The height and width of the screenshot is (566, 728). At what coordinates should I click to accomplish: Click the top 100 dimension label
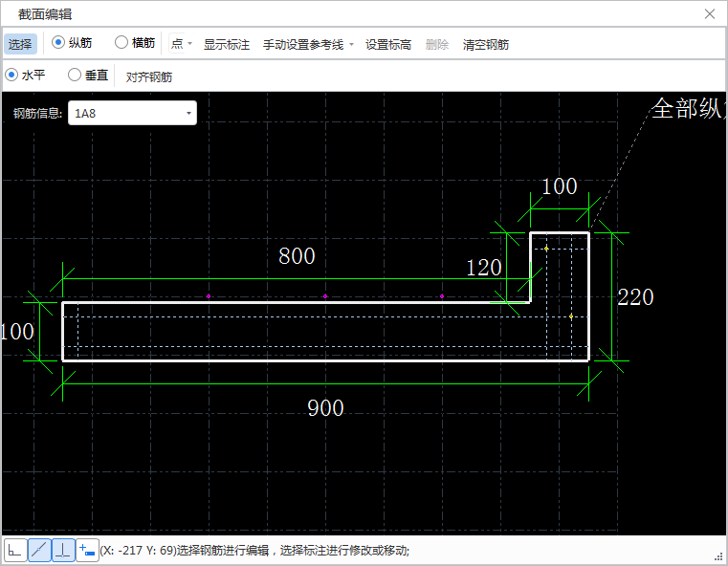point(560,186)
